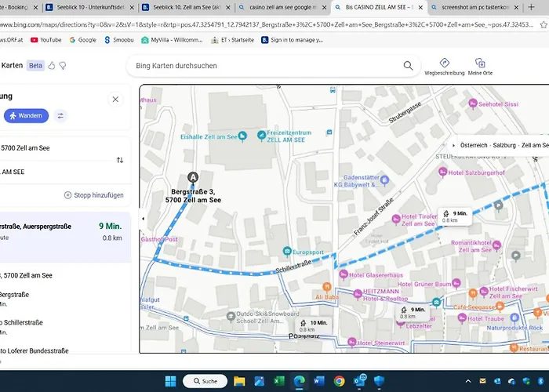Select the Wandern walking mode toggle
The image size is (549, 392).
pyautogui.click(x=26, y=116)
